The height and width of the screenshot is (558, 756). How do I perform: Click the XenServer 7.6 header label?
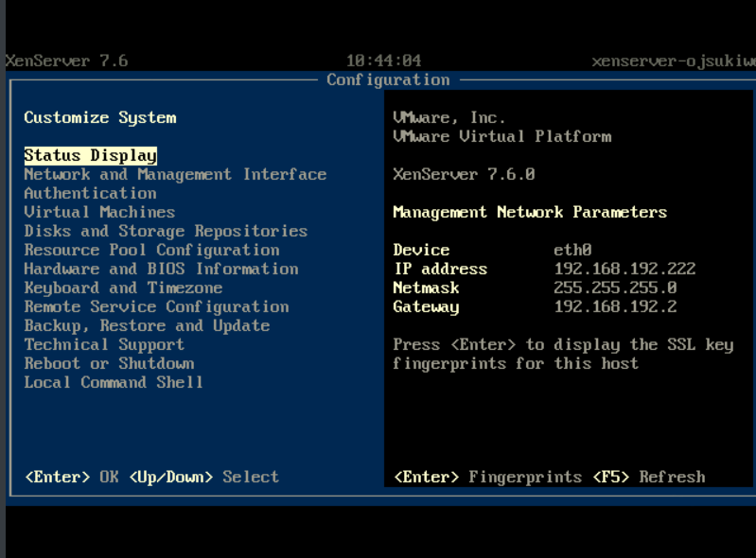tap(66, 61)
